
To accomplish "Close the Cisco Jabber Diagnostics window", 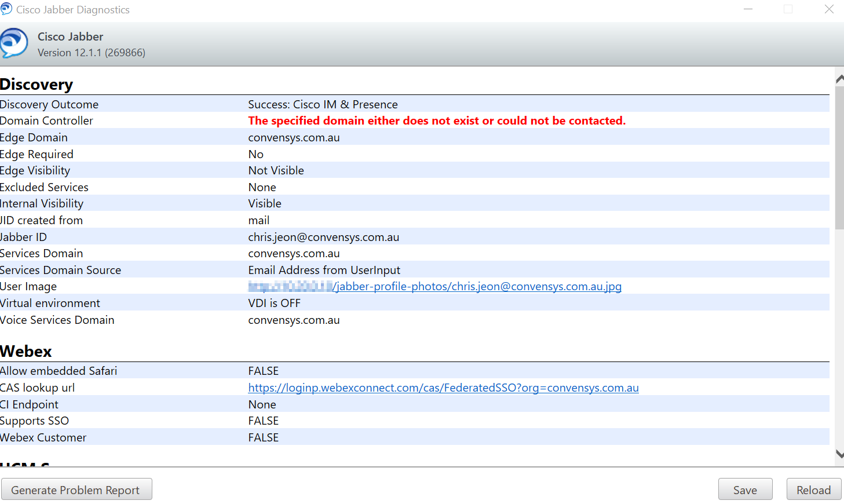I will click(829, 9).
